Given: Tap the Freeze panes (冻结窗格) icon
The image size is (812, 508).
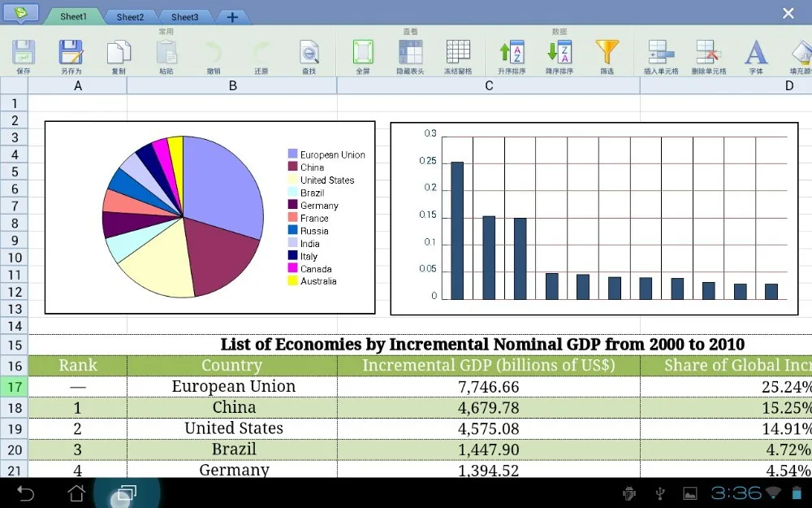Looking at the screenshot, I should [x=458, y=53].
